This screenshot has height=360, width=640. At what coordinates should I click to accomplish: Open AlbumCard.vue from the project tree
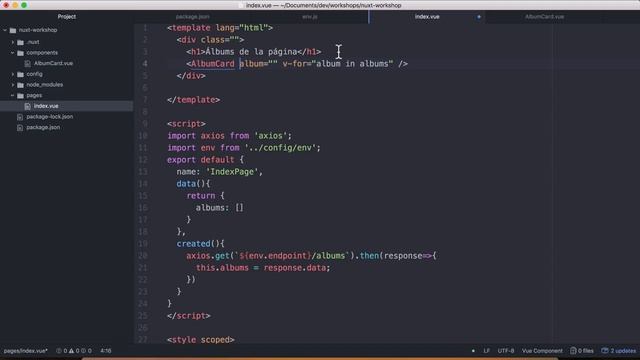(53, 63)
